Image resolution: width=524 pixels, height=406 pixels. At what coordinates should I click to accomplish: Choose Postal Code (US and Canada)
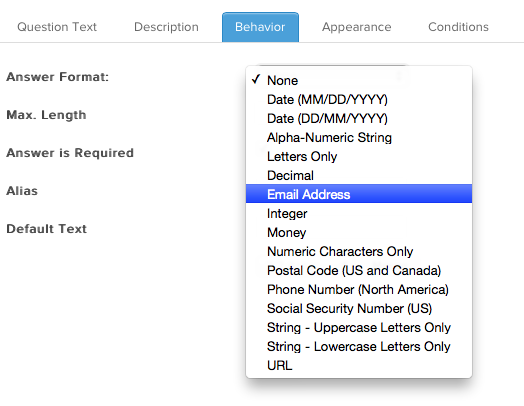359,270
